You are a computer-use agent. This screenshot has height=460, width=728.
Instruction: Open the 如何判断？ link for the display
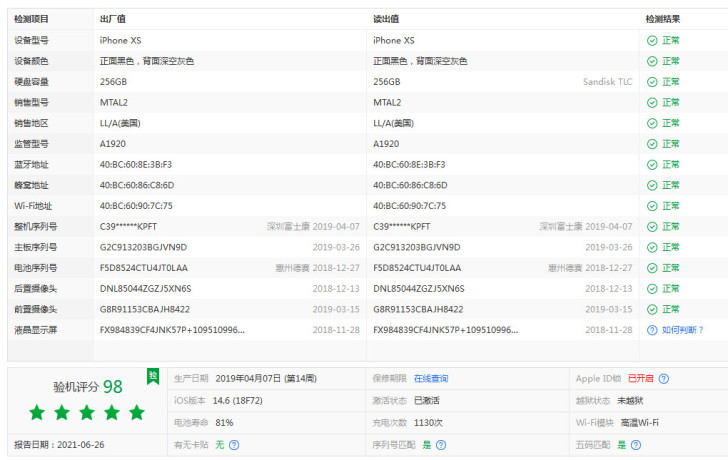tap(682, 330)
